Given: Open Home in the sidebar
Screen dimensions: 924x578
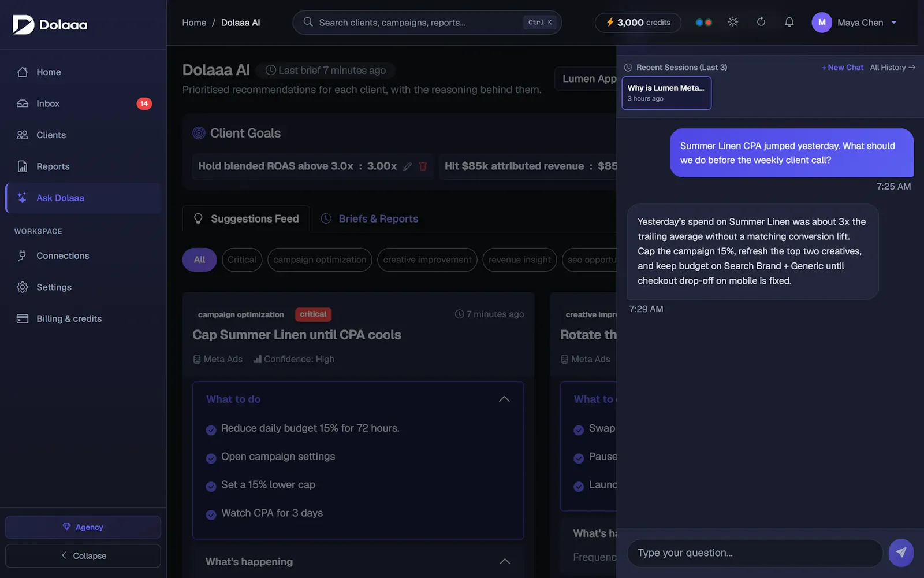Looking at the screenshot, I should point(83,72).
